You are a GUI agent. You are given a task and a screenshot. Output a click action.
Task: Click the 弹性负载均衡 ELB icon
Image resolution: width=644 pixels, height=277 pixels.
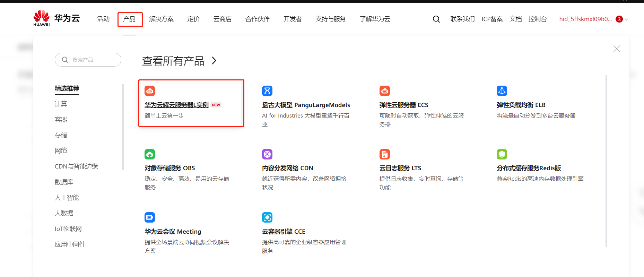502,91
